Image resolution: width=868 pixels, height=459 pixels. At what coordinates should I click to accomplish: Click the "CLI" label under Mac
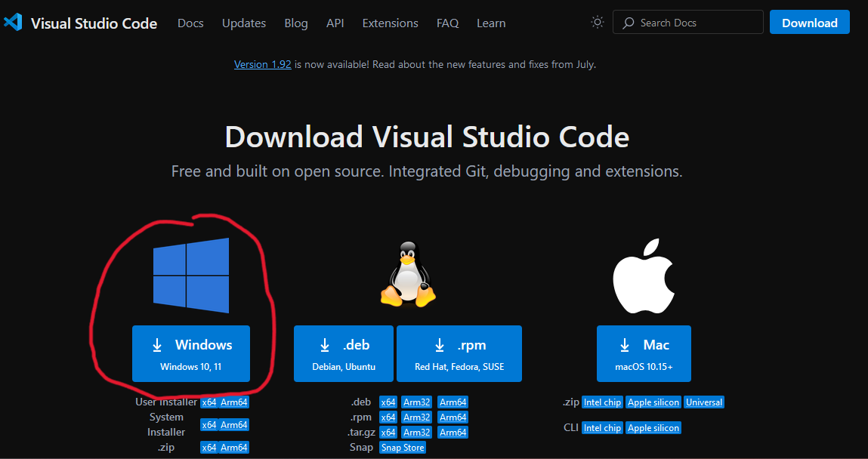point(570,427)
